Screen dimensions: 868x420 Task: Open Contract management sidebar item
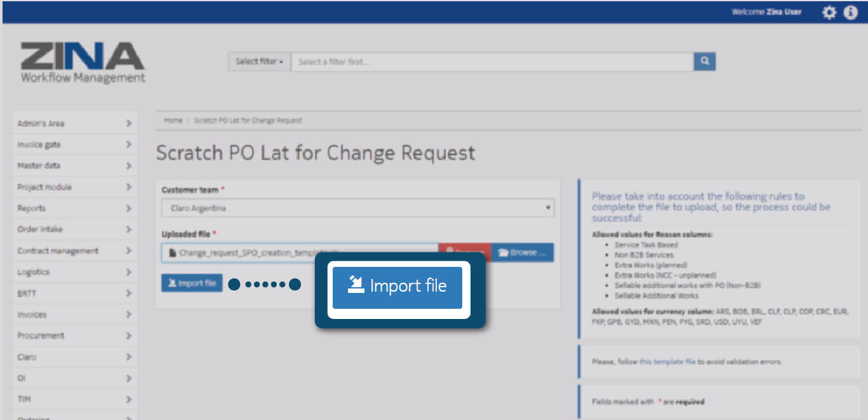pos(74,251)
